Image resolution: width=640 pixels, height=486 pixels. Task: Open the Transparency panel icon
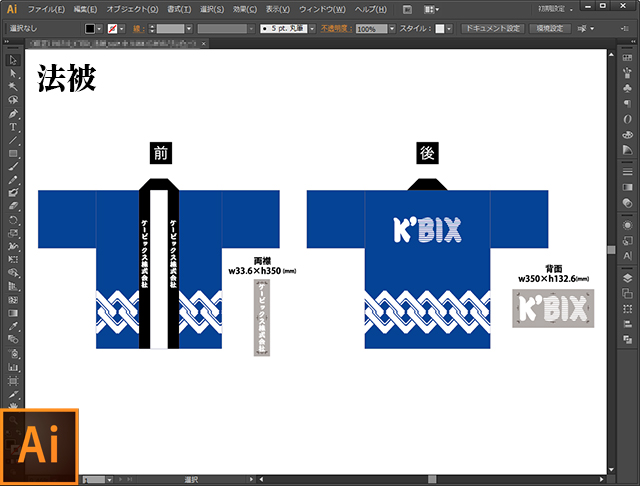click(627, 203)
